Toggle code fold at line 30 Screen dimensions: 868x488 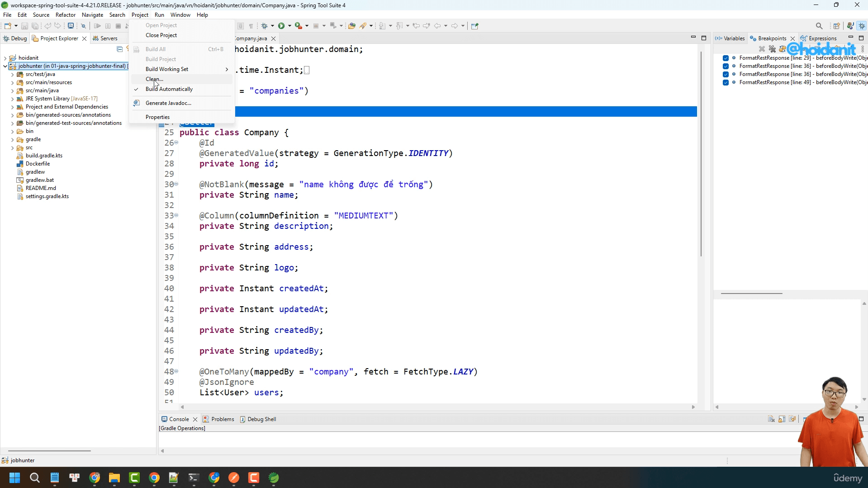176,184
